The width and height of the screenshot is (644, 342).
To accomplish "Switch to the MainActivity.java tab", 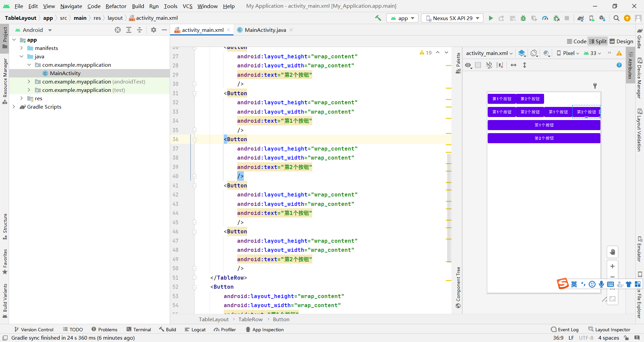I will click(265, 30).
